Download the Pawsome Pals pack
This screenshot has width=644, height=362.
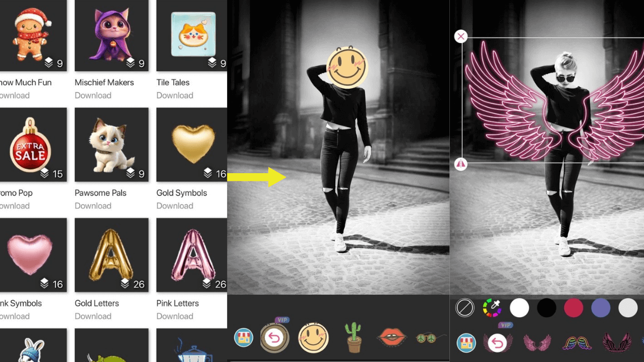(93, 206)
